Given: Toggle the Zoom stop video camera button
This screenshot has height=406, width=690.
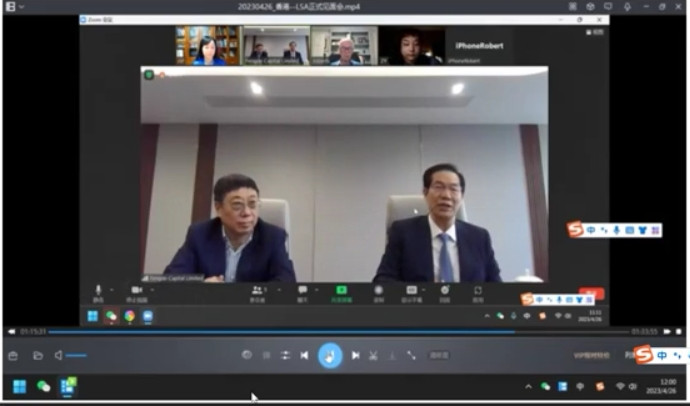Looking at the screenshot, I should 137,293.
